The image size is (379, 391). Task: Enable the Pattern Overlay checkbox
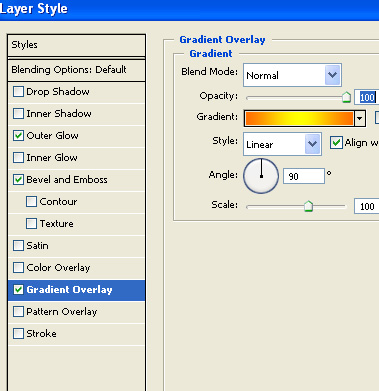point(18,312)
